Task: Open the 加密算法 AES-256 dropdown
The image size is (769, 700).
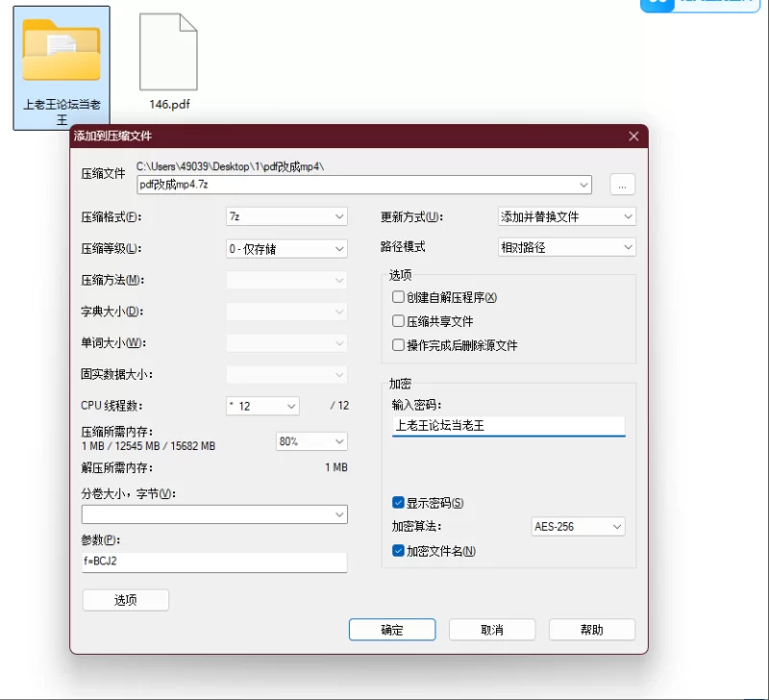Action: (x=578, y=526)
